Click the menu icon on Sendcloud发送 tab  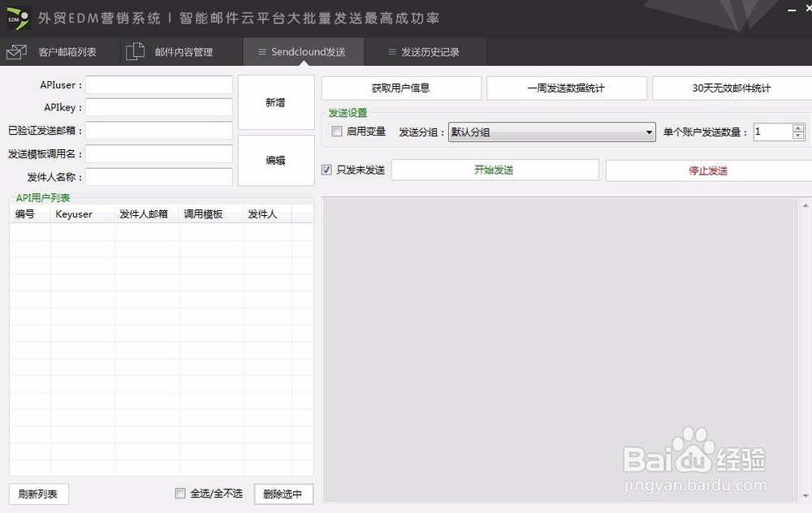click(x=261, y=51)
